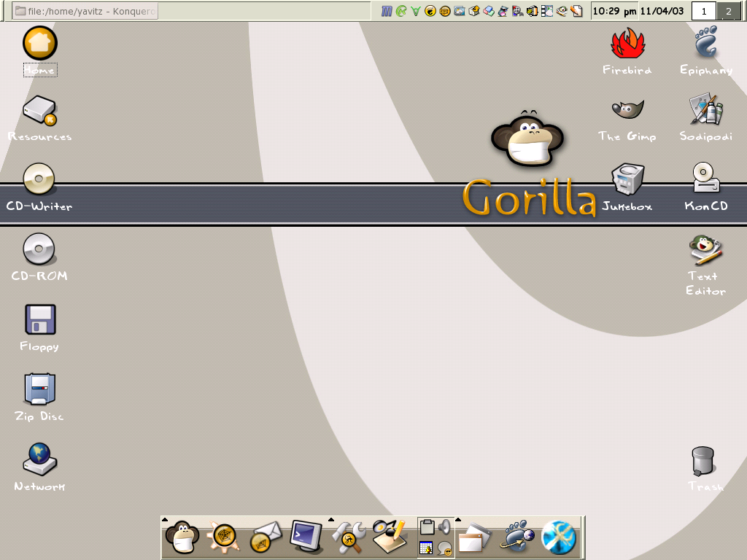Click the eye disc tray icon
747x560 pixels.
(x=562, y=11)
